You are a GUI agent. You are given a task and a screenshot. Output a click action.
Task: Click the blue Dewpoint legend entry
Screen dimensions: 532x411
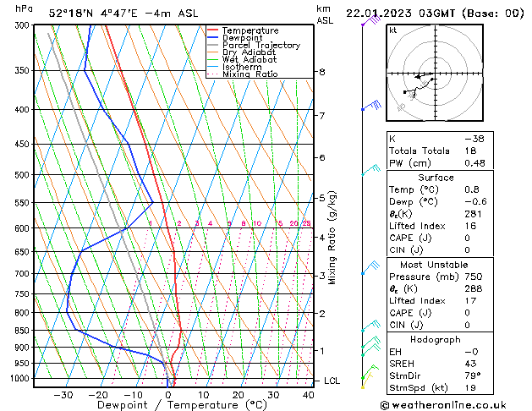[235, 38]
